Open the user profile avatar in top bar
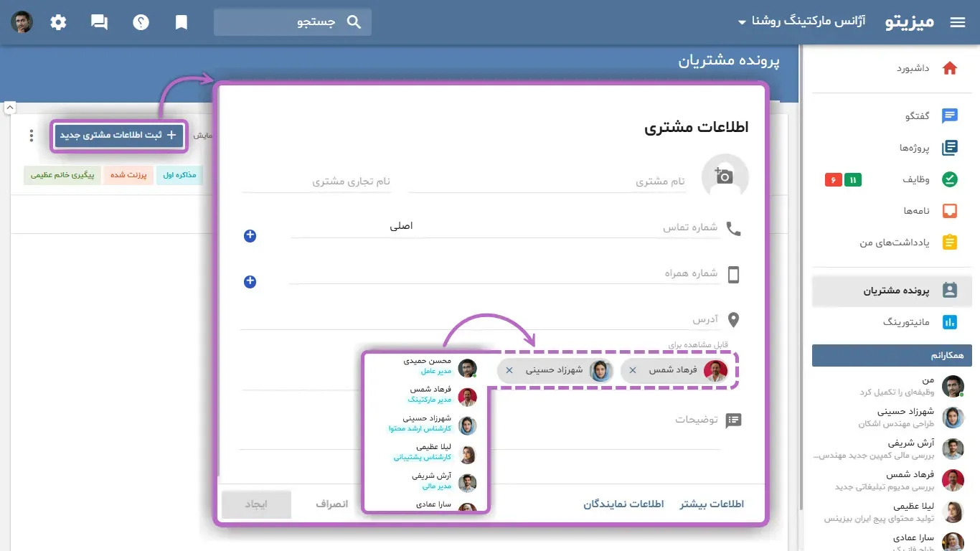Image resolution: width=980 pixels, height=551 pixels. tap(22, 22)
